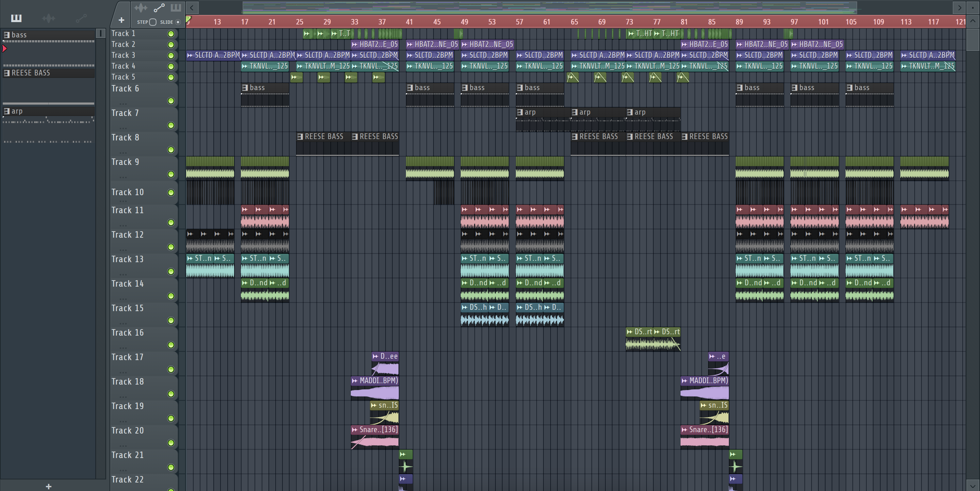Click the vertical scrollbar up arrow
The image size is (980, 491).
click(x=973, y=21)
